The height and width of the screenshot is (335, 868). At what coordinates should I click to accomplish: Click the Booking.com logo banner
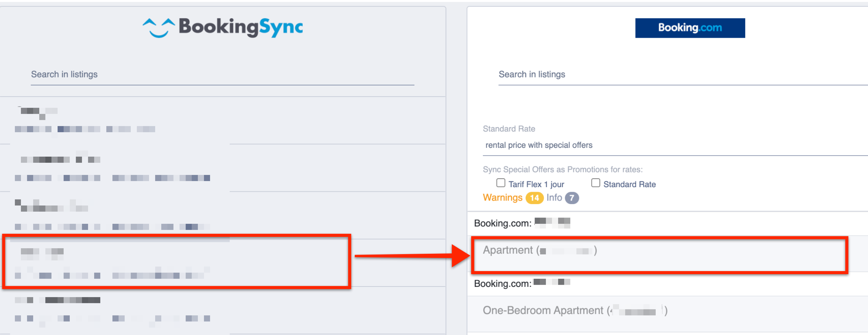tap(689, 28)
